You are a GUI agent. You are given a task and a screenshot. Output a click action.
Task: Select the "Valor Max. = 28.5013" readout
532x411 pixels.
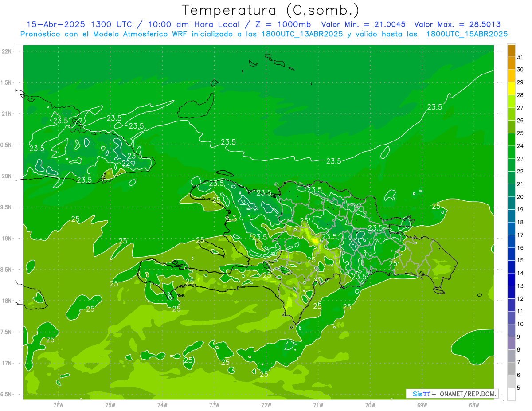457,24
